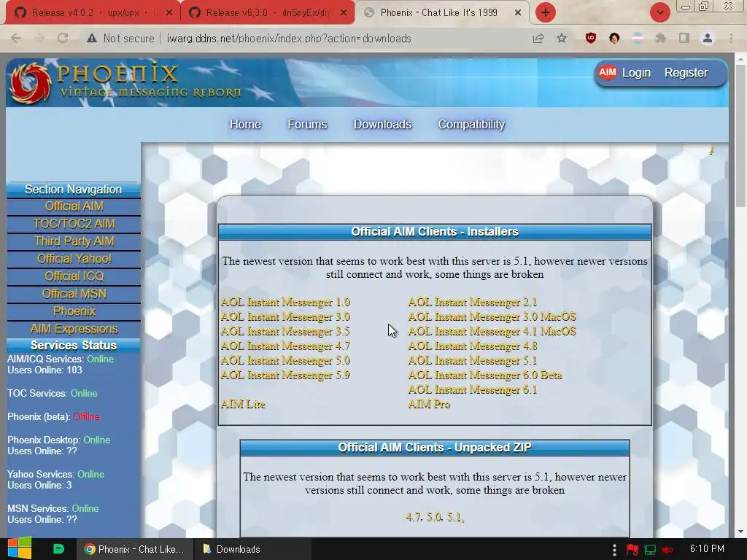Viewport: 747px width, 560px height.
Task: Go to Phoenix section in sidebar
Action: point(74,311)
